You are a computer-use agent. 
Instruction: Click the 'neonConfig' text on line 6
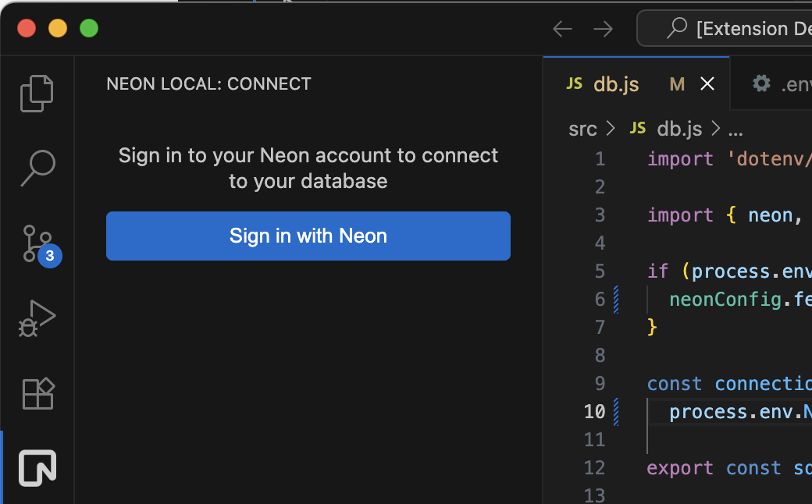725,299
